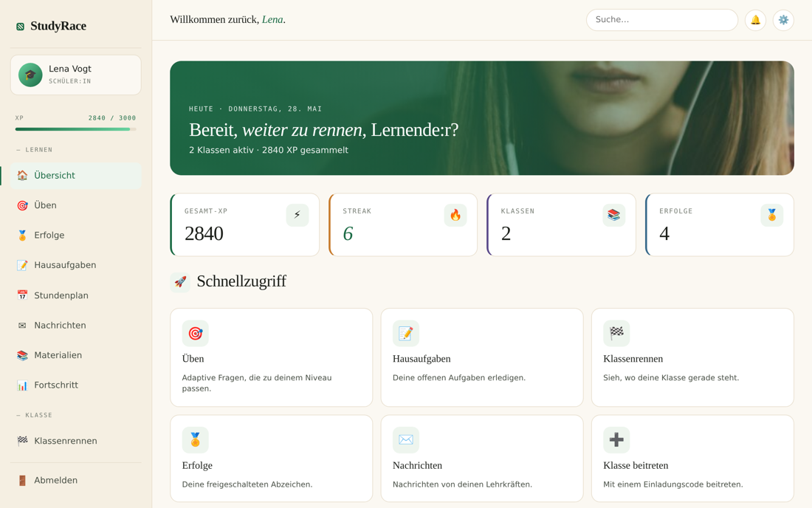Open the Klasse beitreten card title
Viewport: 812px width, 508px height.
636,465
